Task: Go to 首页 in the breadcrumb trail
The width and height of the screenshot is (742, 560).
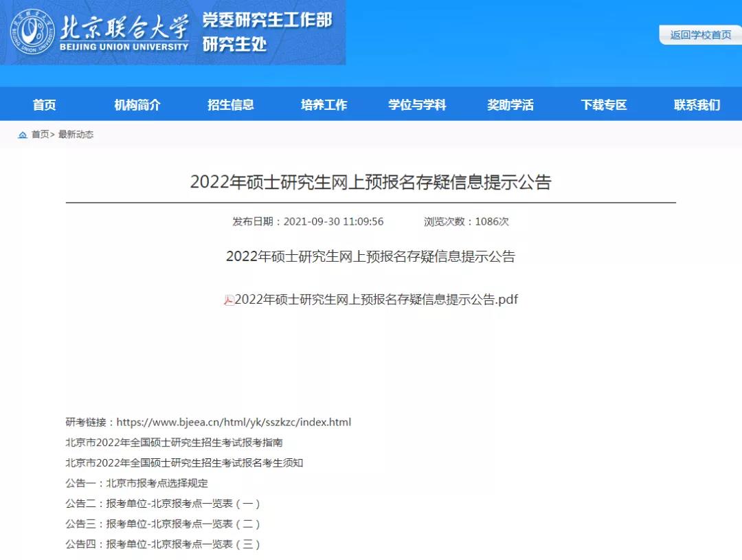Action: (40, 135)
